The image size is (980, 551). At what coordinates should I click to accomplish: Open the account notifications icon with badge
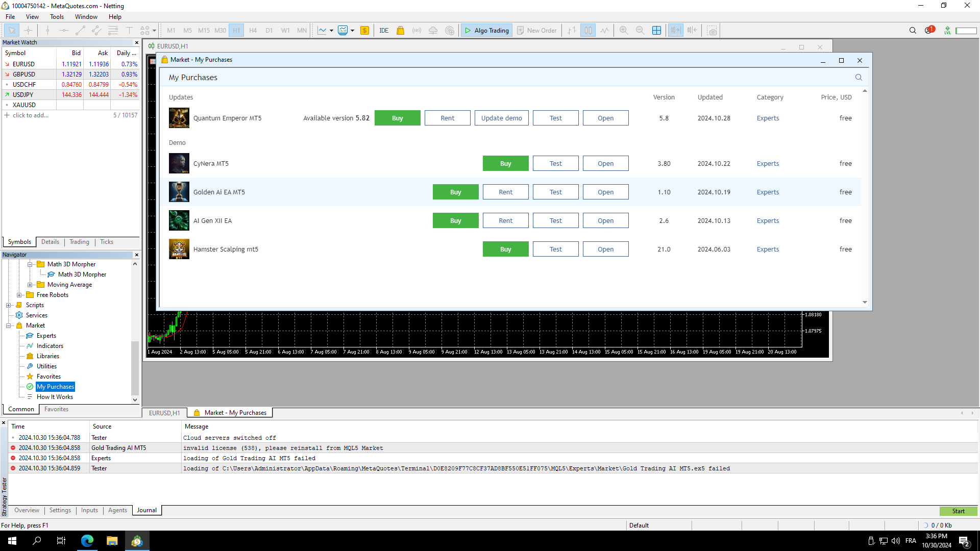pos(929,30)
